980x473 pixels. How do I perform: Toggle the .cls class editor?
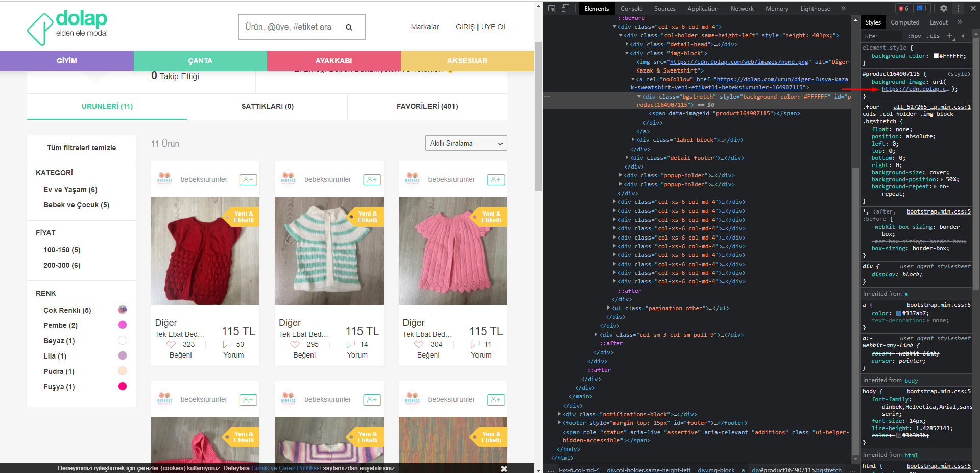coord(933,36)
